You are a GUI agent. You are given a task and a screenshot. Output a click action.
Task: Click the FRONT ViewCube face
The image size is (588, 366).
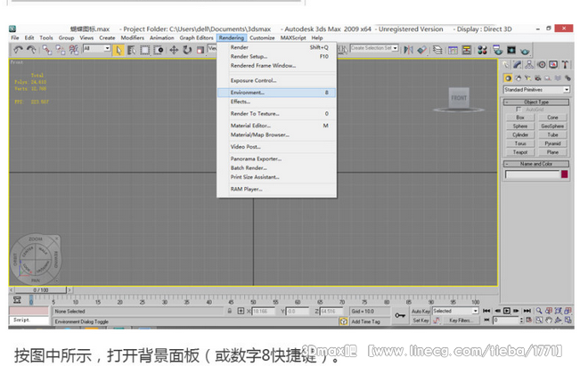tap(459, 98)
